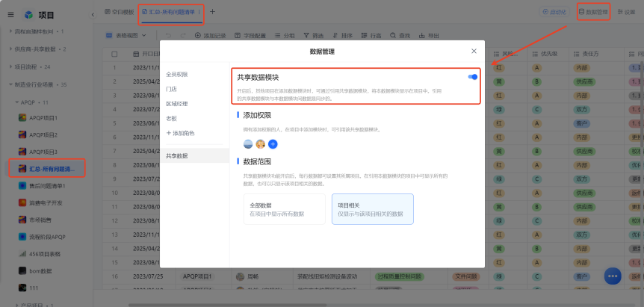Open 设置 at the top right
This screenshot has width=644, height=307.
[626, 12]
